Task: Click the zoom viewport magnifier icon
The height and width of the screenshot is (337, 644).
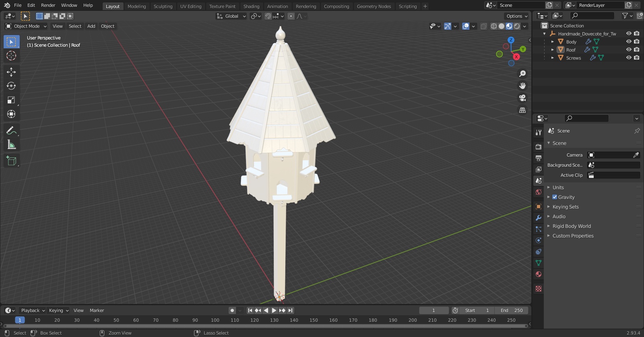Action: click(x=522, y=74)
